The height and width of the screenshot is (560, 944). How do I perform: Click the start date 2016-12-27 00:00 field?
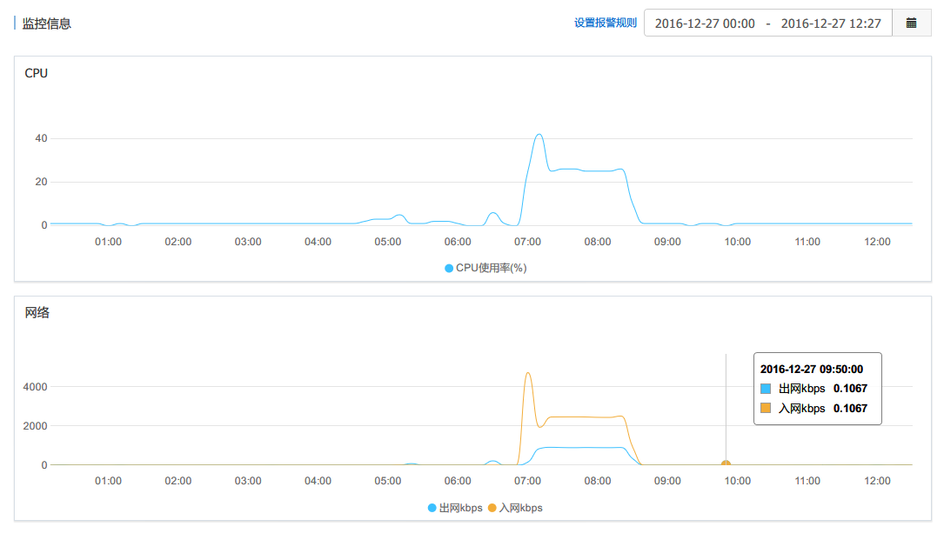point(705,23)
